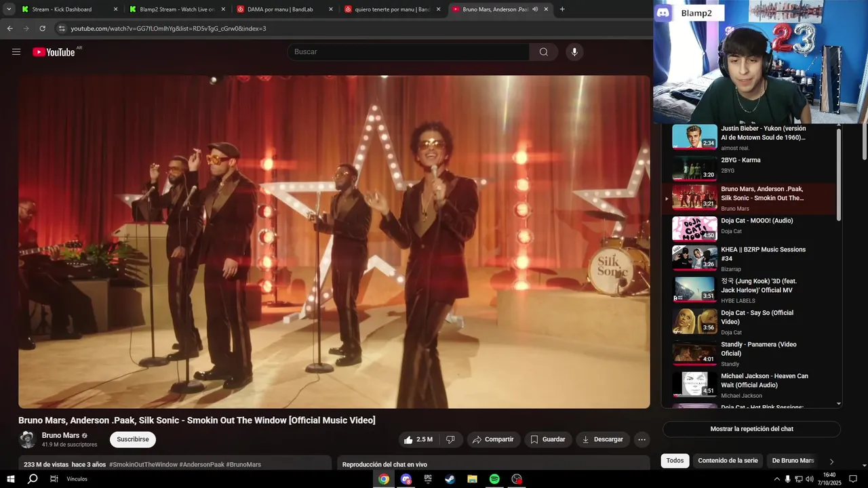This screenshot has height=488, width=868.
Task: Open the YouTube hamburger guide menu
Action: tap(16, 52)
